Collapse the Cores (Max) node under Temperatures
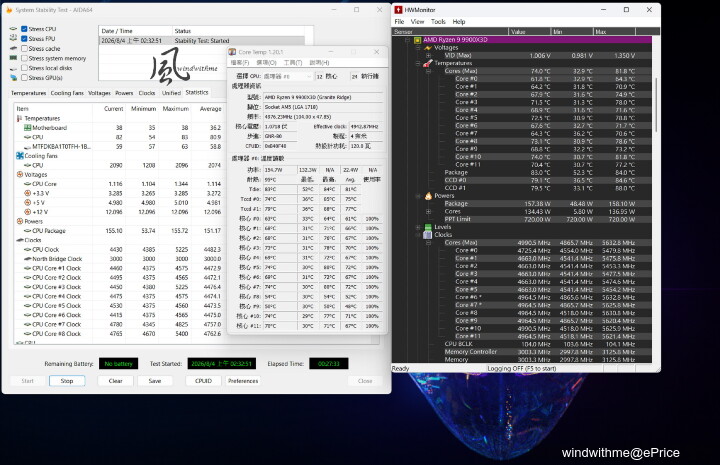This screenshot has width=720, height=465. tap(428, 71)
